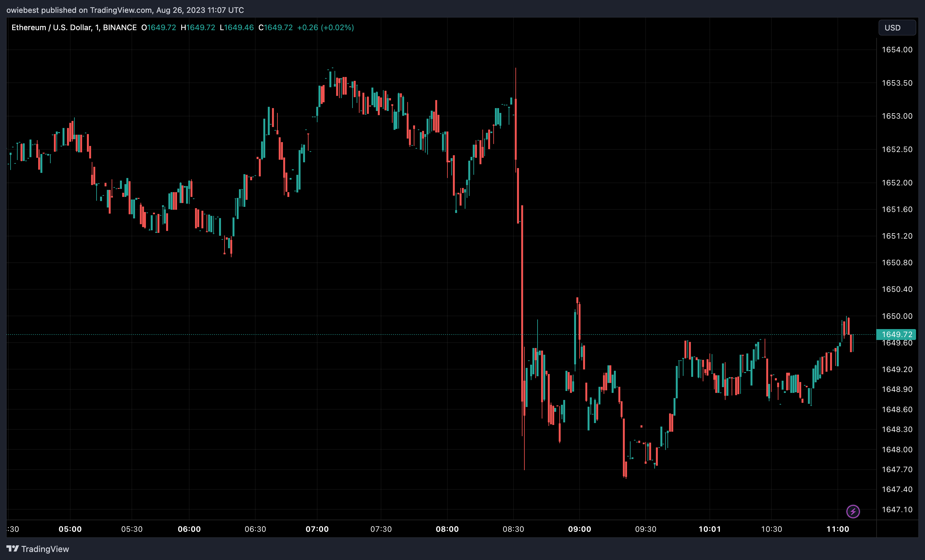This screenshot has height=560, width=925.
Task: Click the 06:30 time axis label
Action: (255, 529)
